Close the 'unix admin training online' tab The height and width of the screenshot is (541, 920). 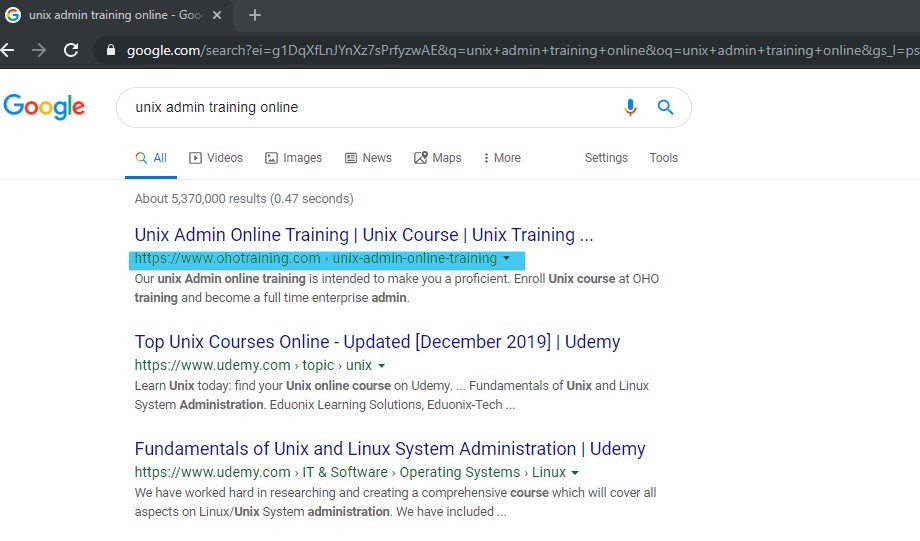pyautogui.click(x=217, y=15)
